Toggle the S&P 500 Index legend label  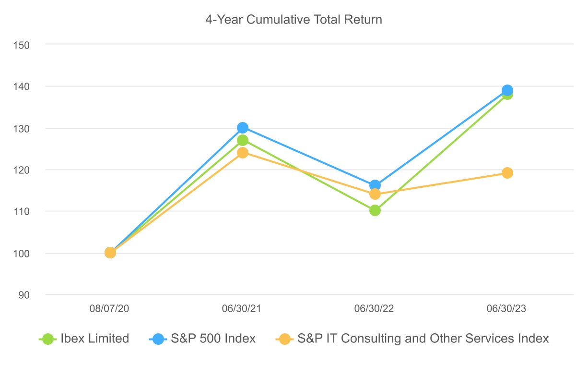tap(213, 339)
